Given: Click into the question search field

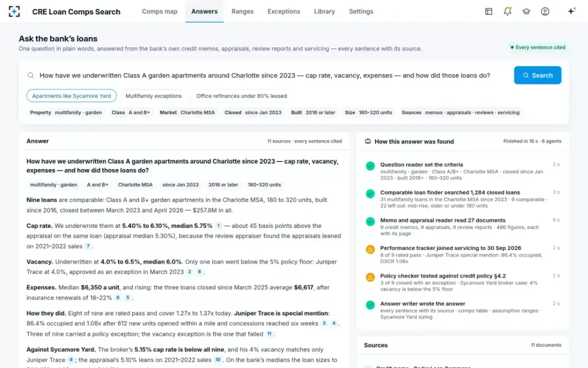Looking at the screenshot, I should [x=265, y=76].
